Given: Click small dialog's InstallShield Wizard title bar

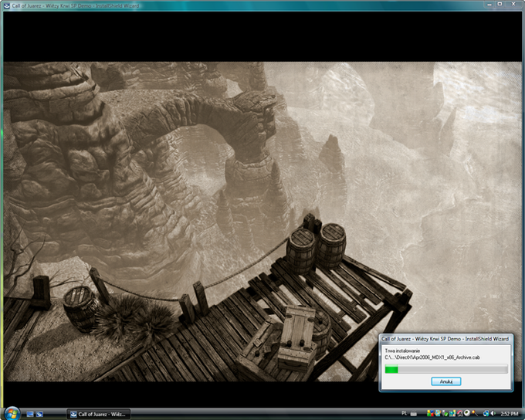Looking at the screenshot, I should [x=445, y=339].
